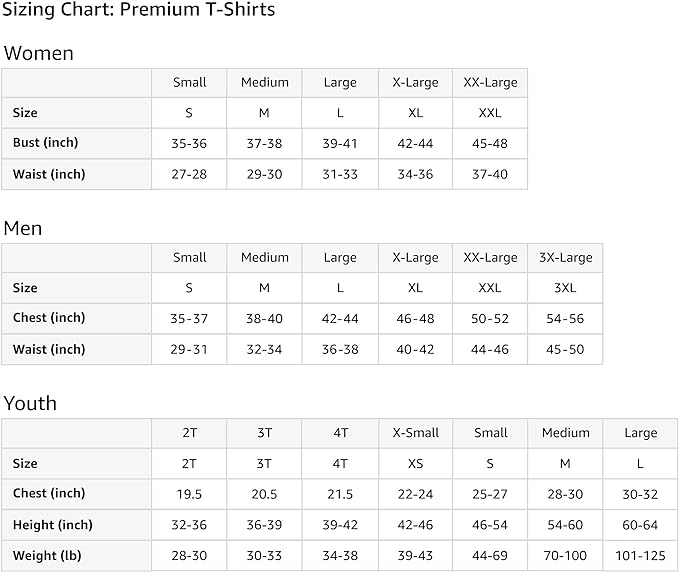The image size is (679, 572).
Task: Click the "Sizing Chart: Premium T-Shirts" title
Action: [x=138, y=10]
